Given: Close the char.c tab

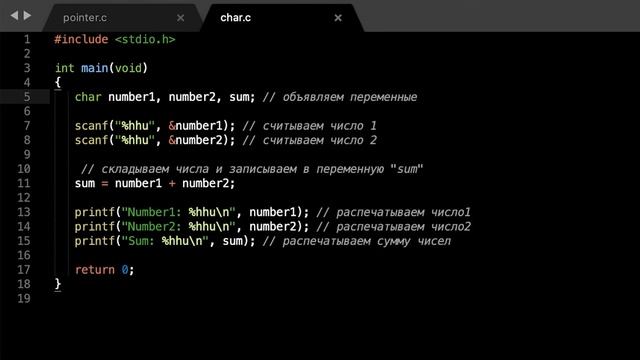Looking at the screenshot, I should (338, 18).
